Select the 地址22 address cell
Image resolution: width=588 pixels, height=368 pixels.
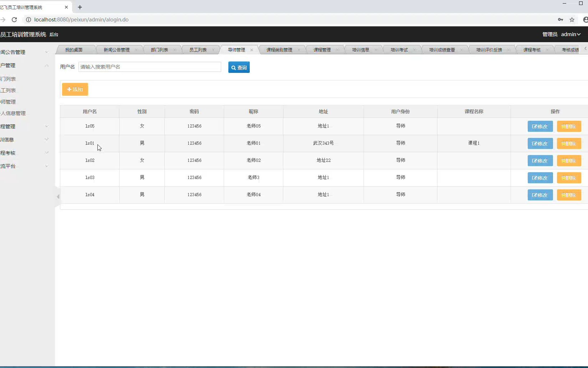pyautogui.click(x=323, y=160)
